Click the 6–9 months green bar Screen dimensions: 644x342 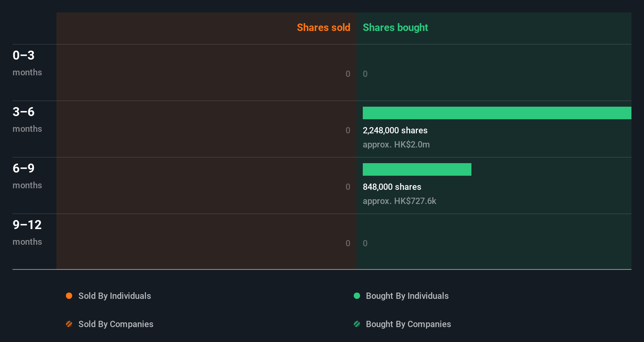[x=417, y=169]
